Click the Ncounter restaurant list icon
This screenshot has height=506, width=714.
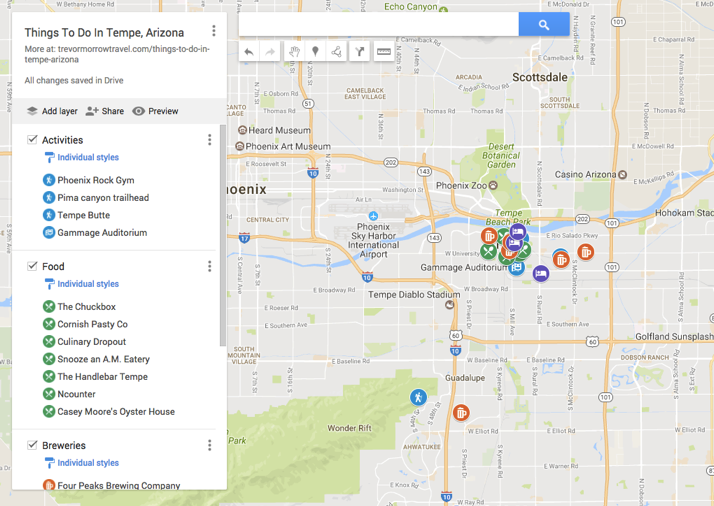click(49, 394)
